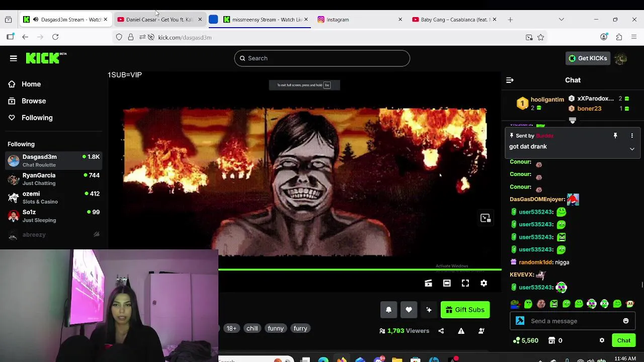The image size is (644, 362).
Task: Open the clip creation icon in player
Action: [x=428, y=284]
